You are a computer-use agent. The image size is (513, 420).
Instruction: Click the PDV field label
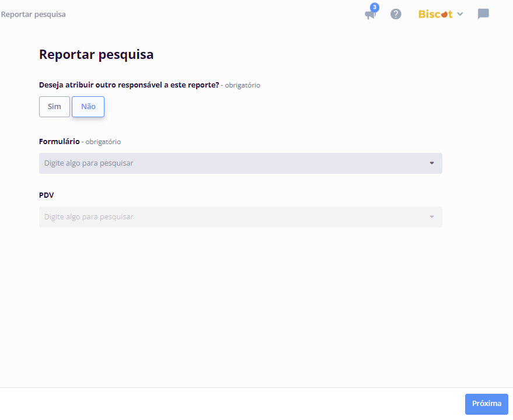pos(47,195)
